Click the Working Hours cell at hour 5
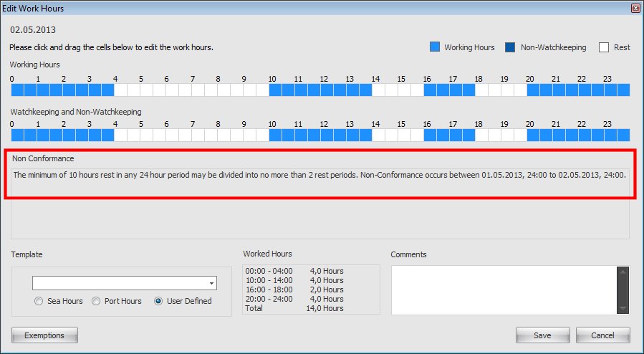Image resolution: width=644 pixels, height=354 pixels. [x=146, y=90]
